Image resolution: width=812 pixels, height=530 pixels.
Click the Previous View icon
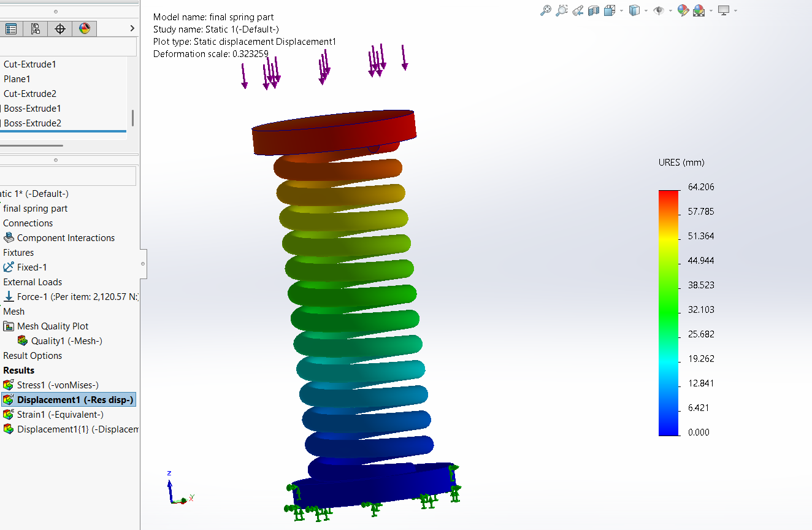click(578, 10)
